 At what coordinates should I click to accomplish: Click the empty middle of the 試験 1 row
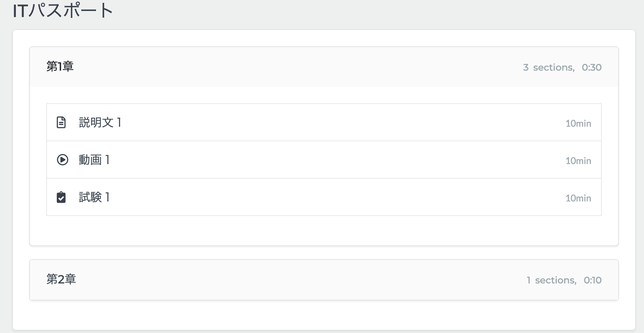(324, 197)
